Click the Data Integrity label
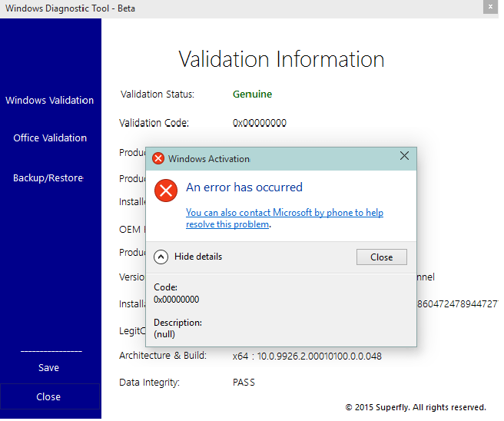This screenshot has width=504, height=421. 149,383
